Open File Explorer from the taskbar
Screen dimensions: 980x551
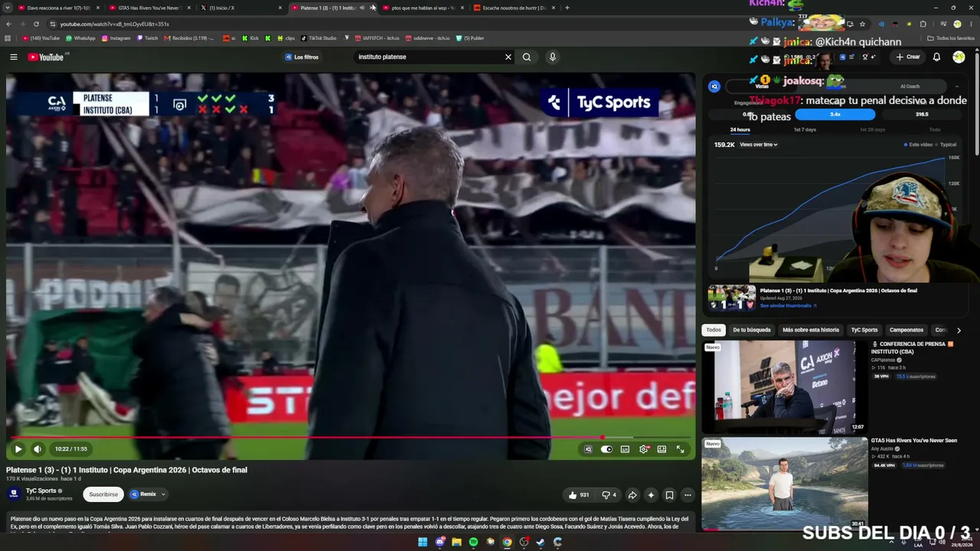click(x=456, y=542)
